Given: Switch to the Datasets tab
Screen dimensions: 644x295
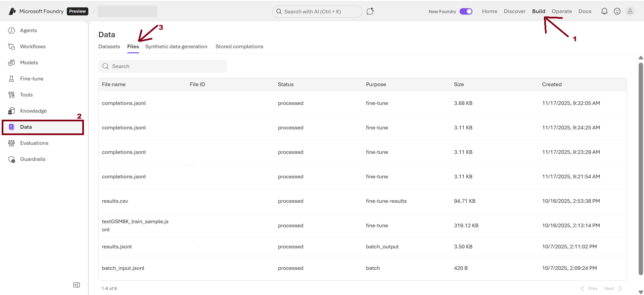Looking at the screenshot, I should point(109,47).
